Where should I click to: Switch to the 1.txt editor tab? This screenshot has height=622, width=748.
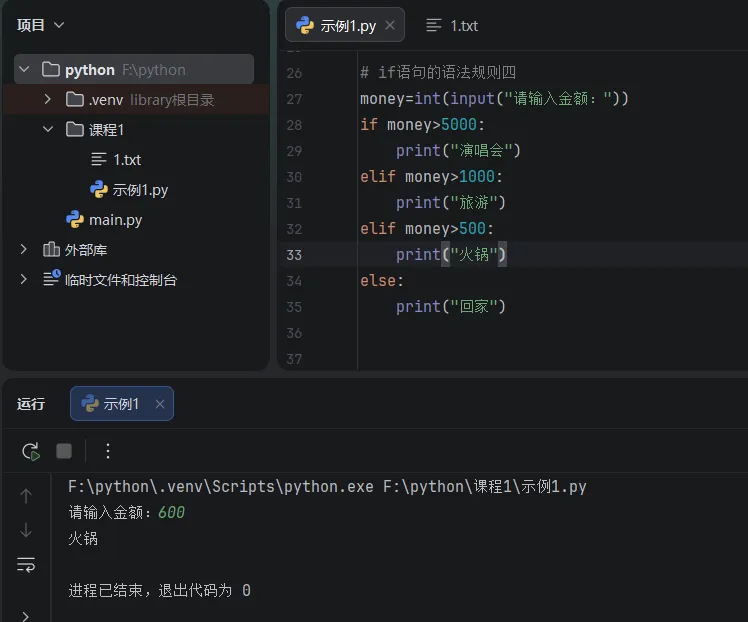click(451, 25)
